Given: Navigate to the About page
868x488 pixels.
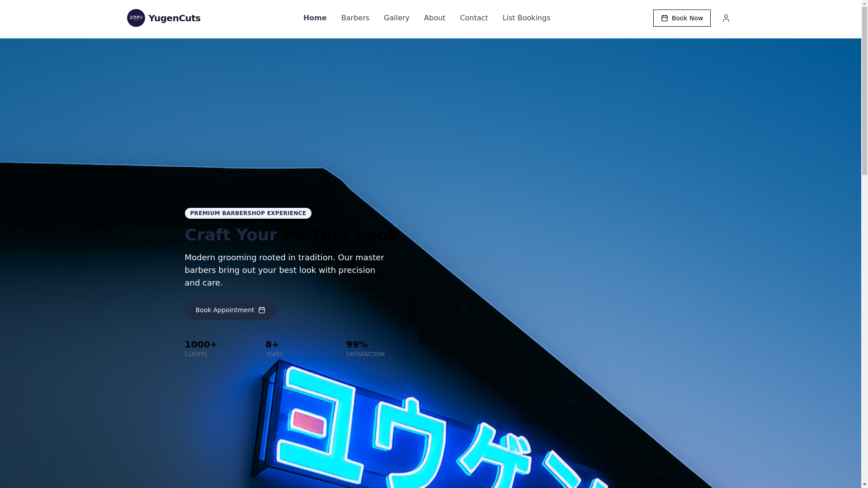Looking at the screenshot, I should click(x=434, y=18).
